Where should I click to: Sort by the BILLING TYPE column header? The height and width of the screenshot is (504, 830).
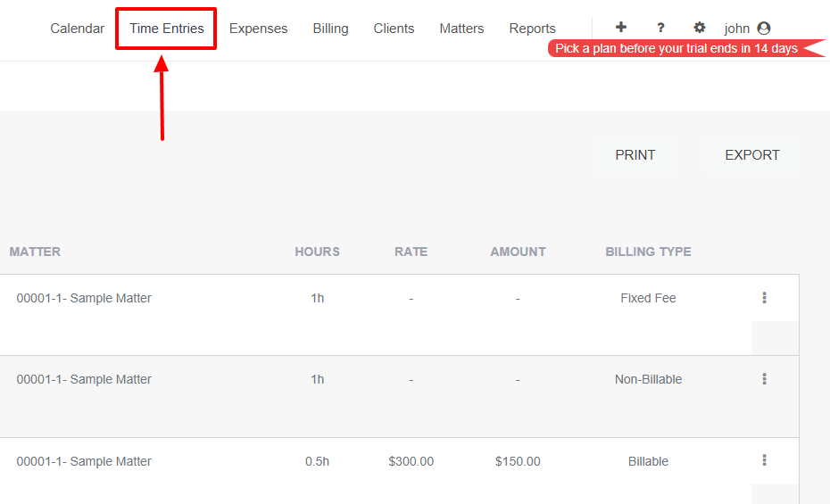(x=648, y=252)
